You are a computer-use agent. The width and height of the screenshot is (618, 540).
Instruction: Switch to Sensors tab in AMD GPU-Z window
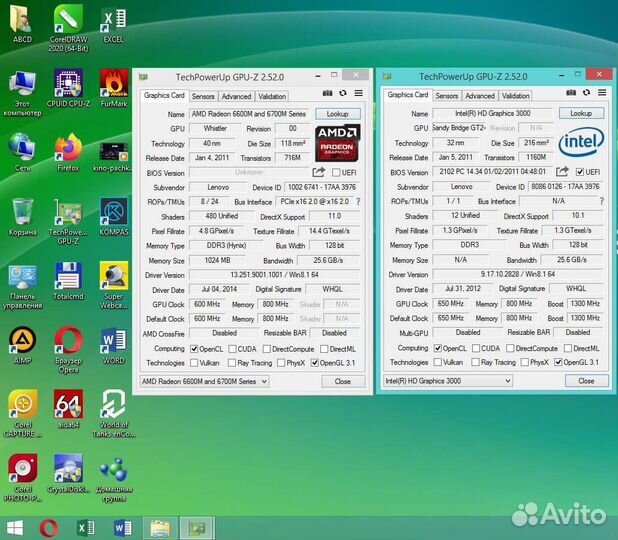(x=203, y=97)
